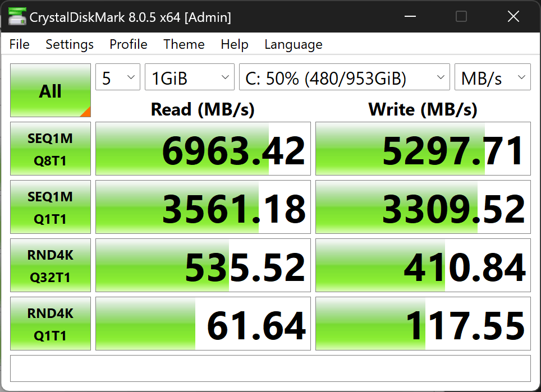
Task: Expand the 1GiB test size dropdown
Action: (x=190, y=77)
